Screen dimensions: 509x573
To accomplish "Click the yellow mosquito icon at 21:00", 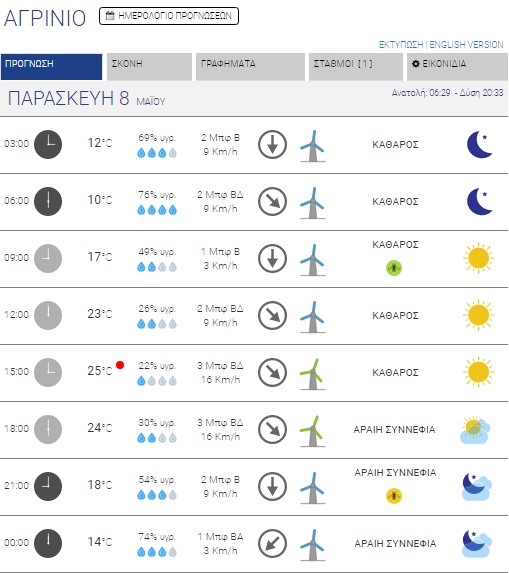I will coord(394,496).
